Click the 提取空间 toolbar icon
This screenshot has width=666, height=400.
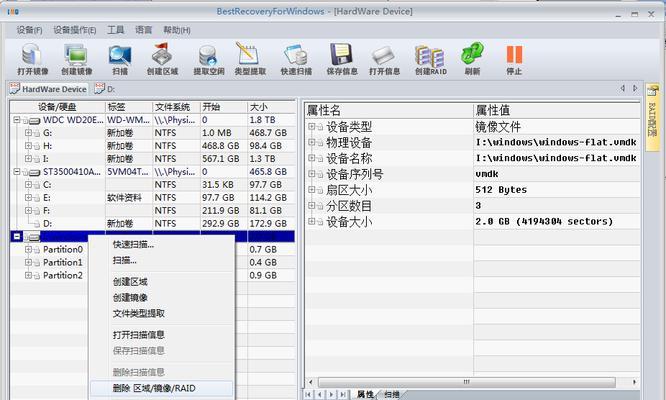(208, 59)
